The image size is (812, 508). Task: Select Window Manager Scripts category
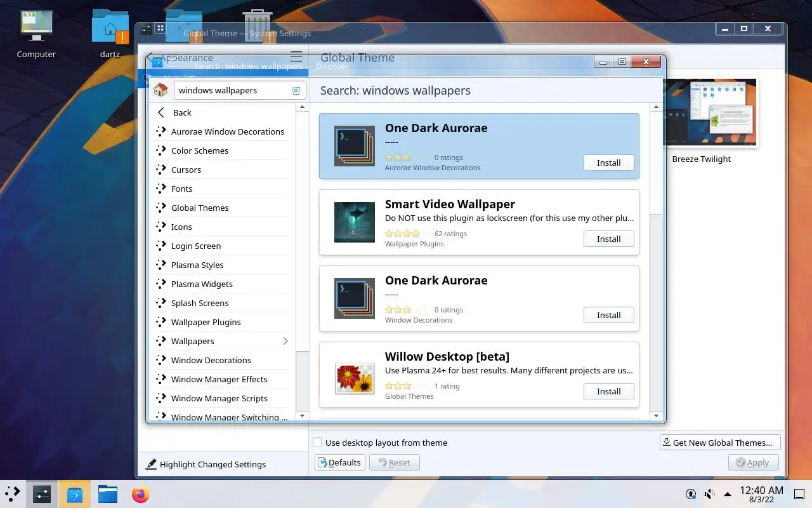click(222, 398)
